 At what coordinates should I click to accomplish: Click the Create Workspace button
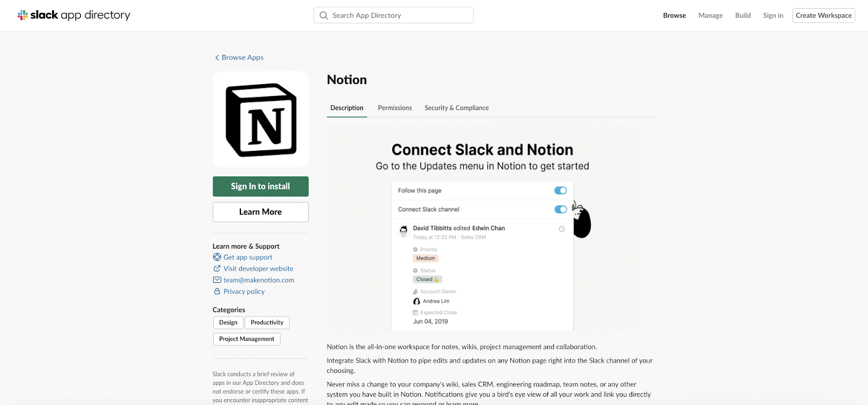(824, 15)
